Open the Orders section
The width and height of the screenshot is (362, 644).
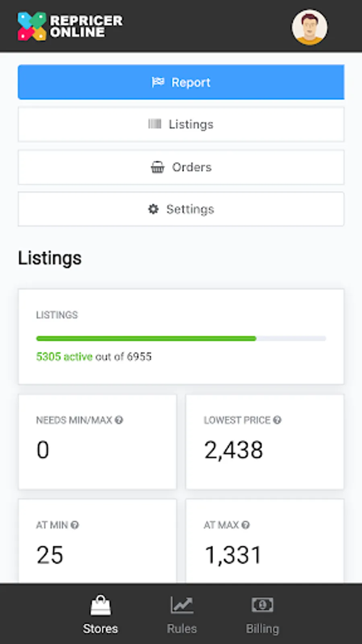coord(181,167)
